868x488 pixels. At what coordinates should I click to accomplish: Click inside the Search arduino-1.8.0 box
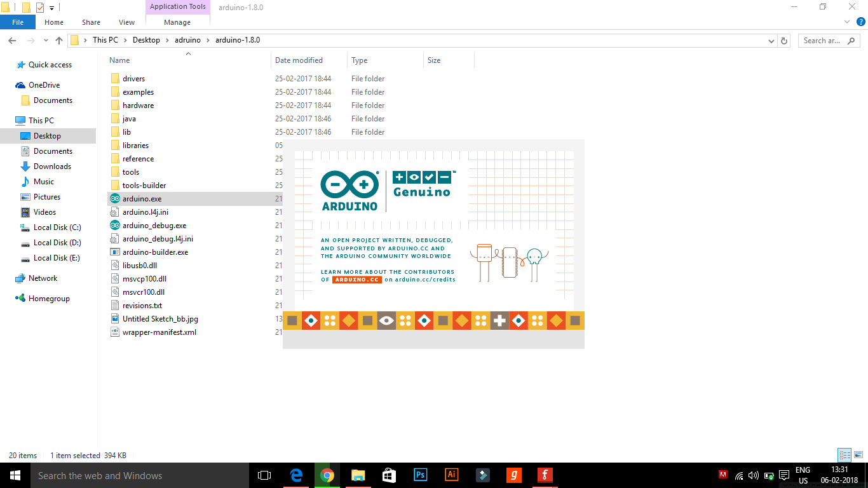pyautogui.click(x=823, y=40)
